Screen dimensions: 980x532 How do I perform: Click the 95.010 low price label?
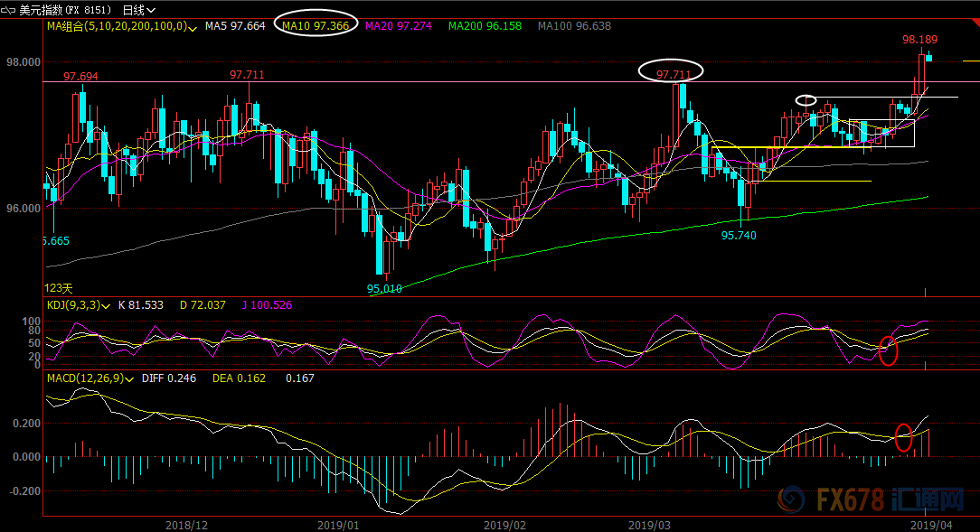pyautogui.click(x=384, y=289)
